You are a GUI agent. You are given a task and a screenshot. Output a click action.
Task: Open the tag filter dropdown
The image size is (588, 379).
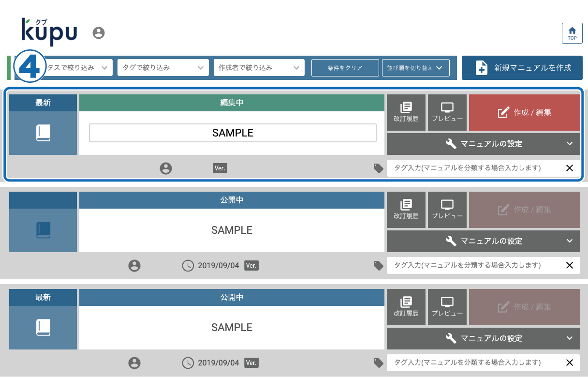coord(162,68)
